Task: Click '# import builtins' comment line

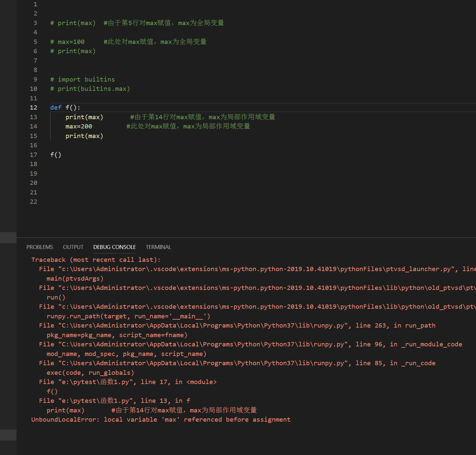Action: point(83,80)
